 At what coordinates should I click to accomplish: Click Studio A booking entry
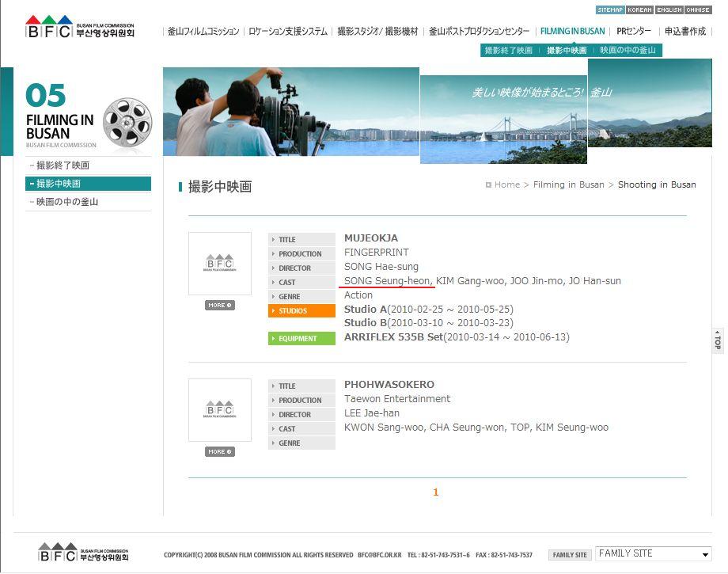pyautogui.click(x=429, y=310)
